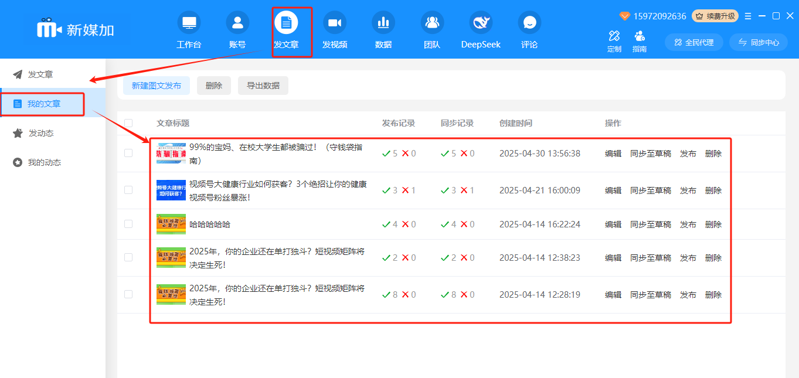Click the hamburger menu icon in title bar
This screenshot has width=799, height=378.
[x=748, y=16]
